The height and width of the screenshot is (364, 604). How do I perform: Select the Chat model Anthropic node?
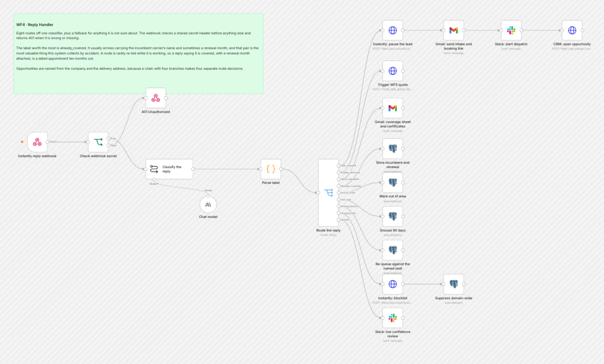pyautogui.click(x=208, y=205)
